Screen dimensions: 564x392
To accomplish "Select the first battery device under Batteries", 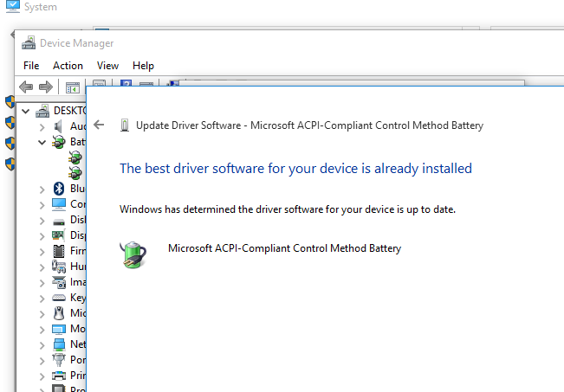I will click(75, 157).
